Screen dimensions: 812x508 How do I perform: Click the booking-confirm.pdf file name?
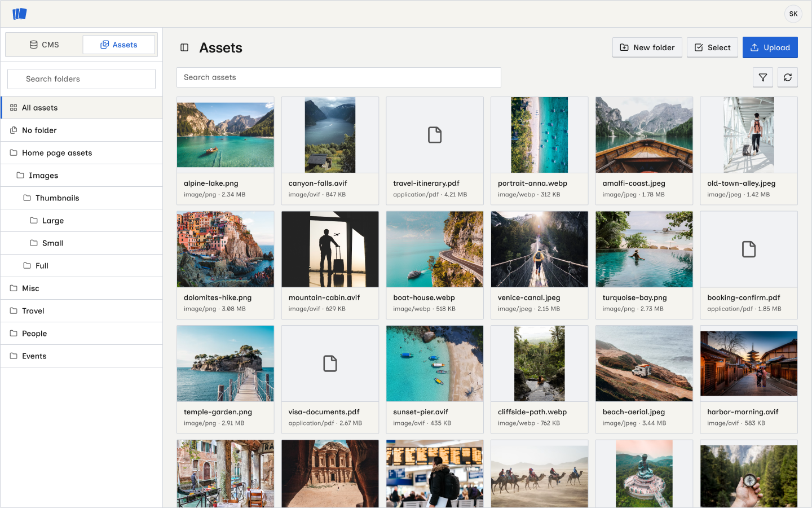coord(744,297)
